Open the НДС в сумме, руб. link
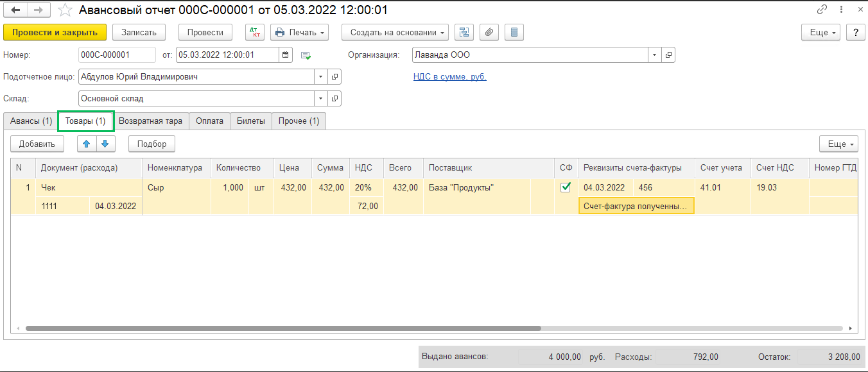 pyautogui.click(x=449, y=77)
